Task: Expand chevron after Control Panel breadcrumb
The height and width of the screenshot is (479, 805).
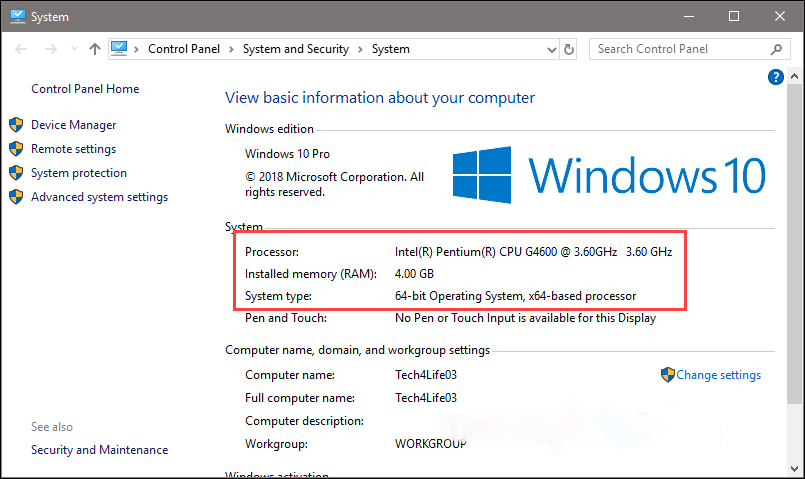Action: click(231, 49)
